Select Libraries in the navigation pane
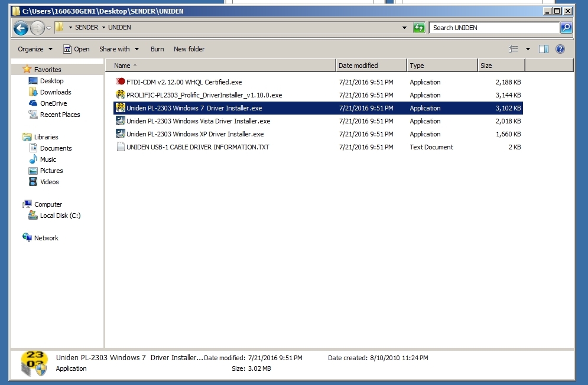This screenshot has width=588, height=385. coord(46,137)
